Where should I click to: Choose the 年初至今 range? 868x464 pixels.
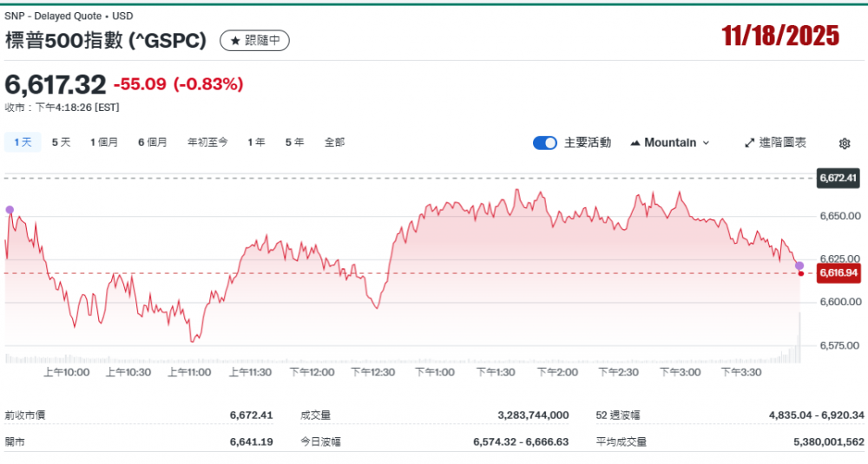[x=207, y=142]
